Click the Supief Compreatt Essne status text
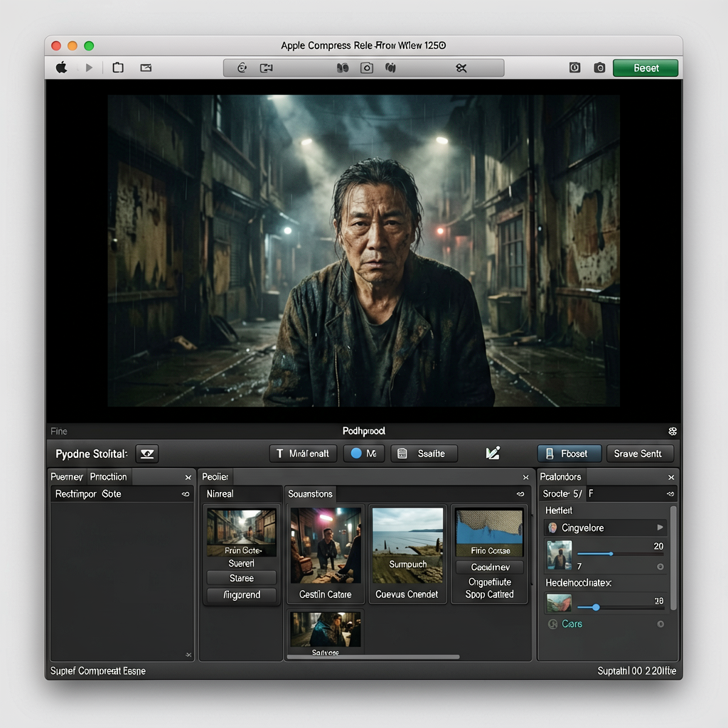728x728 pixels. click(x=98, y=671)
